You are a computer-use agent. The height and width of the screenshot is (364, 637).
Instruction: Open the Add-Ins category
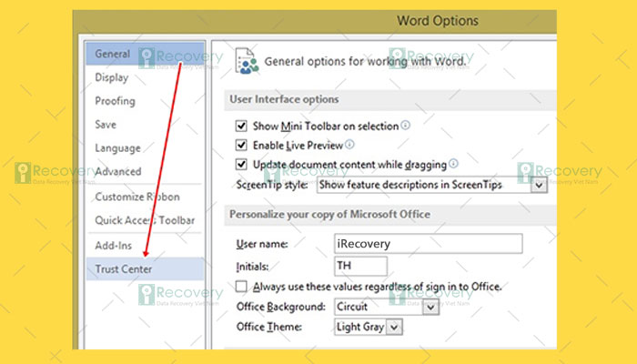pos(145,246)
